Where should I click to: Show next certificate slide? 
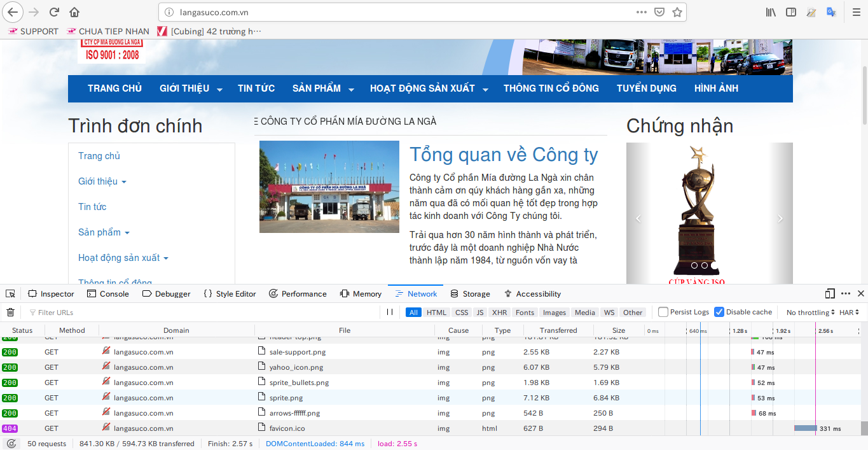(780, 218)
